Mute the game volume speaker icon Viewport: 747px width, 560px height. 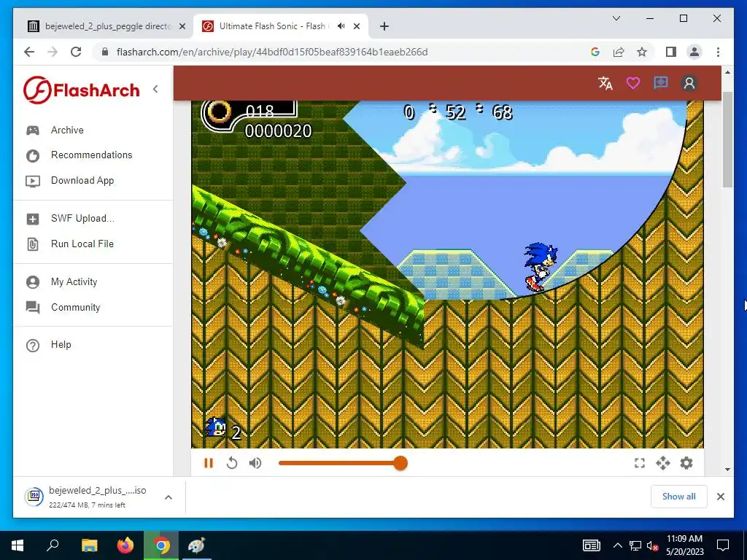click(255, 463)
